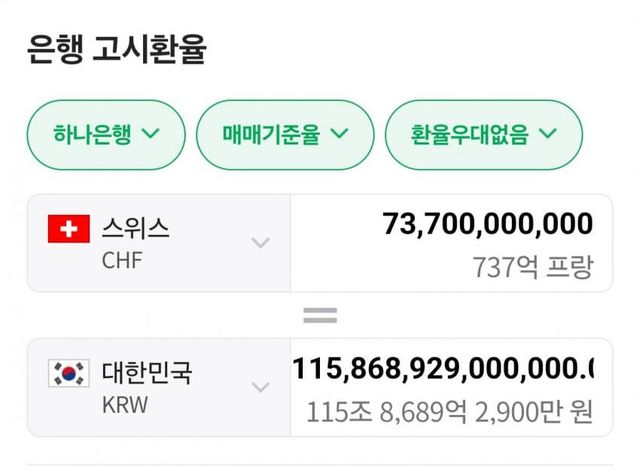Select the 스위스 country label
Image resolution: width=640 pixels, height=473 pixels.
pos(135,228)
